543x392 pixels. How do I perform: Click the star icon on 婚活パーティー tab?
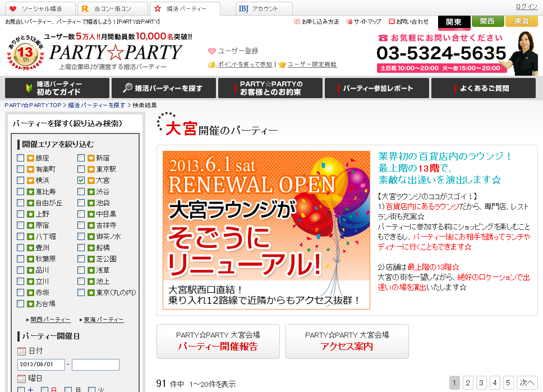(x=158, y=8)
